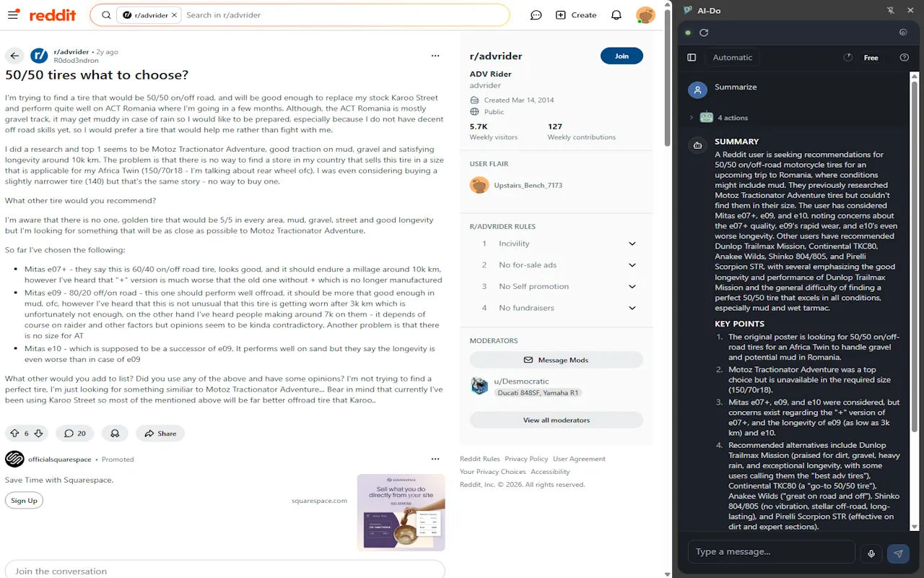Click the microphone icon in the message bar

click(x=871, y=553)
